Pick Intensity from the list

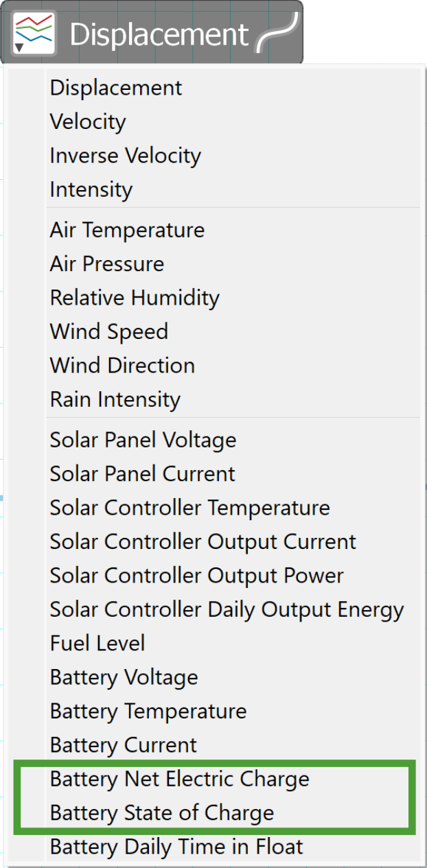click(233, 189)
